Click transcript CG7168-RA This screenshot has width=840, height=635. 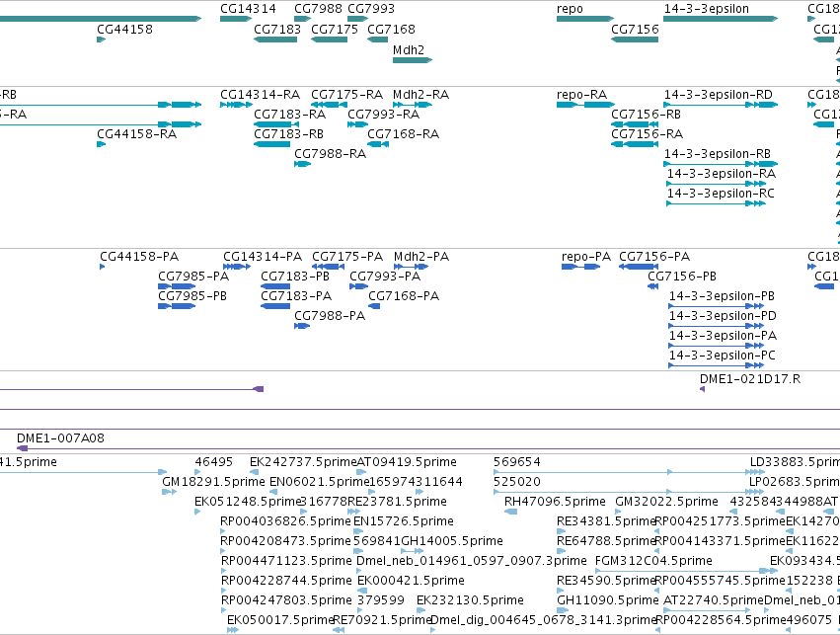(x=378, y=144)
